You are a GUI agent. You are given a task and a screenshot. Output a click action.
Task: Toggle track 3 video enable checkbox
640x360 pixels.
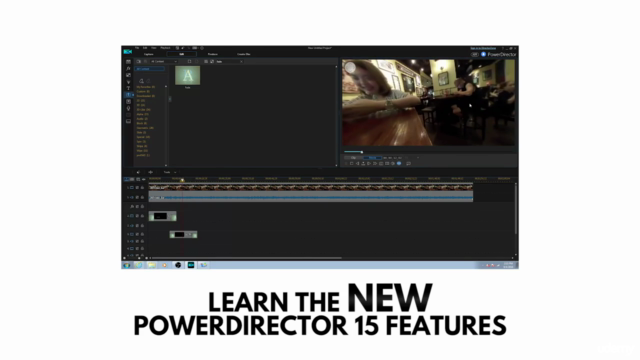click(x=137, y=234)
